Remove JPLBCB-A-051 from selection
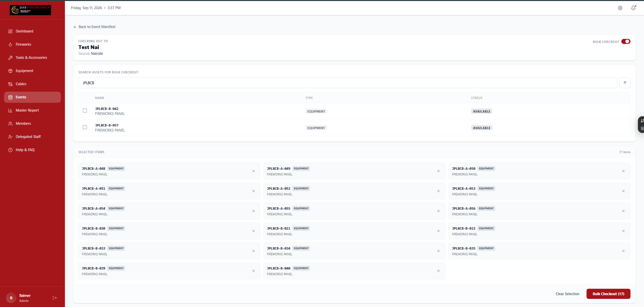Screen dimensions: 644x307 point(254,191)
